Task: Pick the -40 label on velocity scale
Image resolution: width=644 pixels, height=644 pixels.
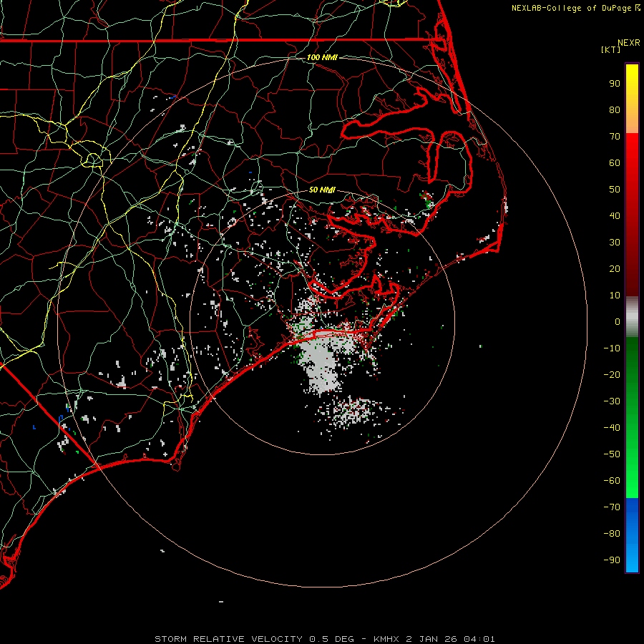Action: coord(612,428)
